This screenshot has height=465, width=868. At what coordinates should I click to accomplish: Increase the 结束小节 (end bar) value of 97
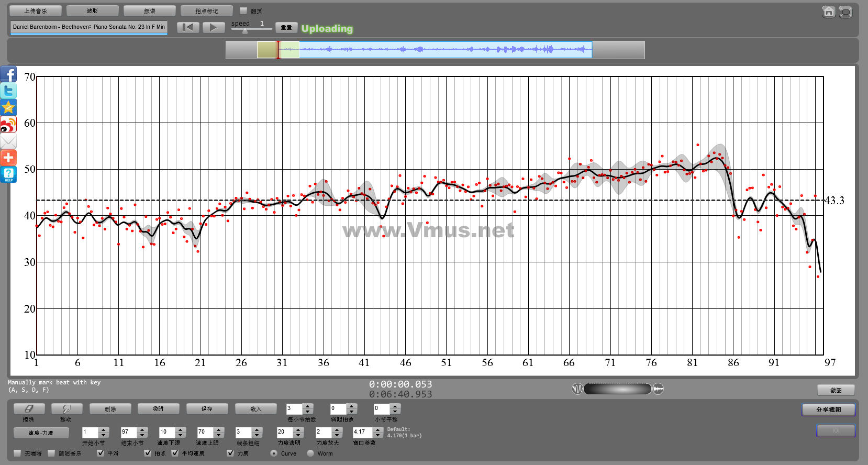point(142,429)
